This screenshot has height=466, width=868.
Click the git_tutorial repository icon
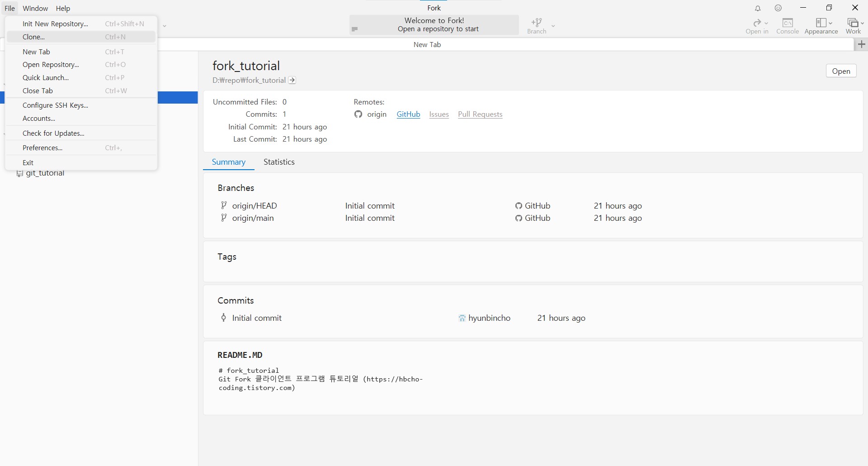point(19,174)
